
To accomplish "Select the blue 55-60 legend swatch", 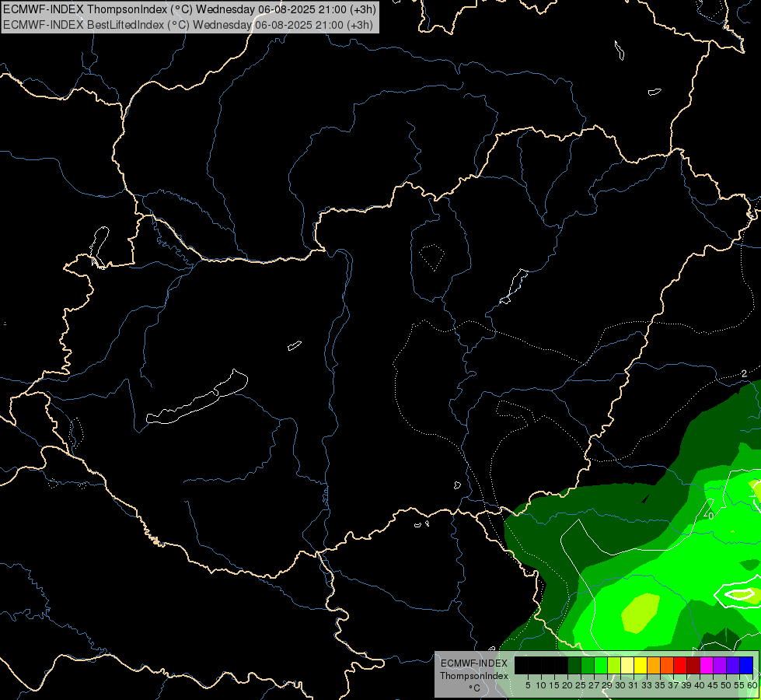I will click(x=746, y=665).
